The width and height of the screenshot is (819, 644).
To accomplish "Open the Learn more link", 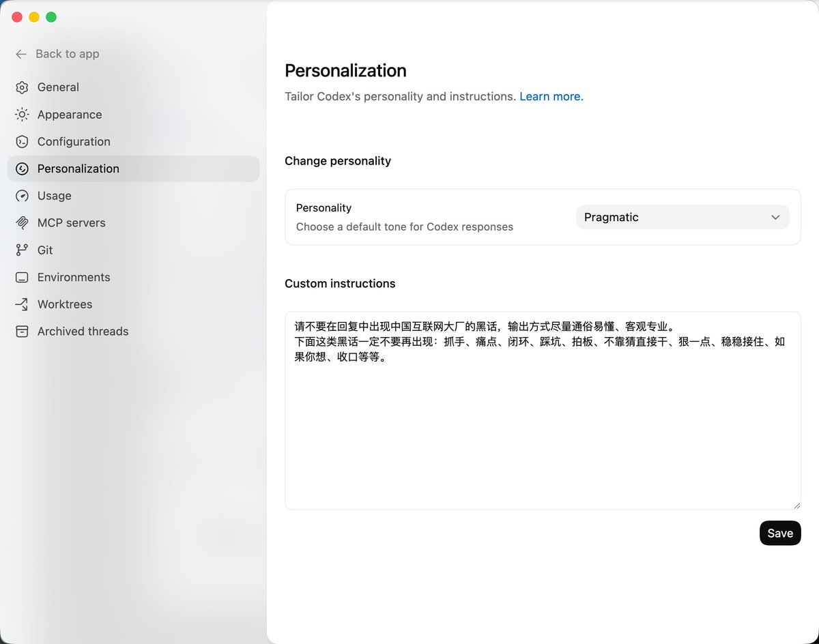I will (551, 96).
